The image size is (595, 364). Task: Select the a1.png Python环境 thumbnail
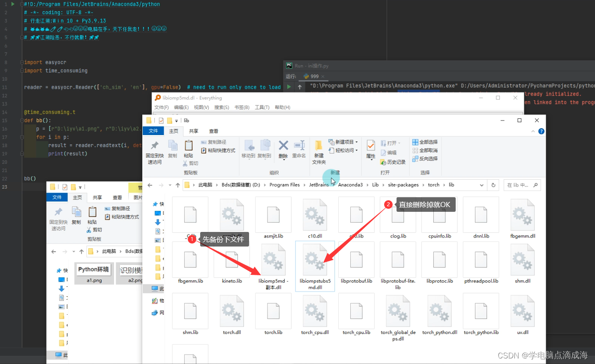(x=94, y=269)
